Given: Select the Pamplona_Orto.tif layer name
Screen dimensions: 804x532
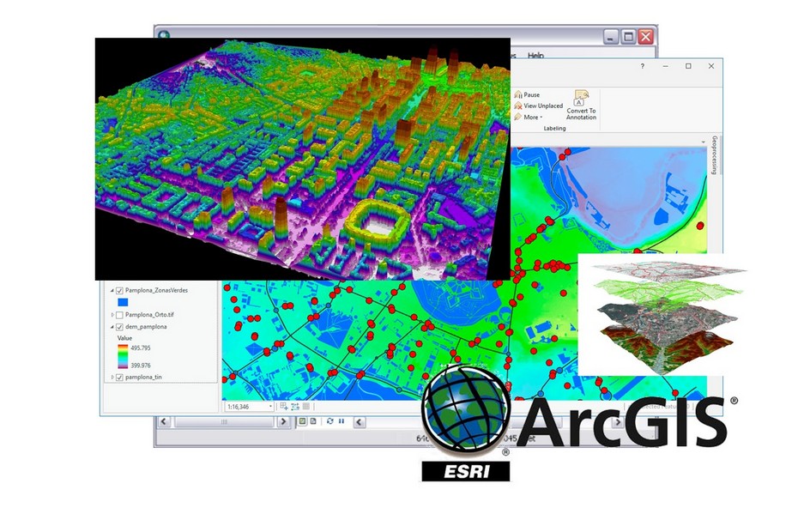Looking at the screenshot, I should pos(149,315).
